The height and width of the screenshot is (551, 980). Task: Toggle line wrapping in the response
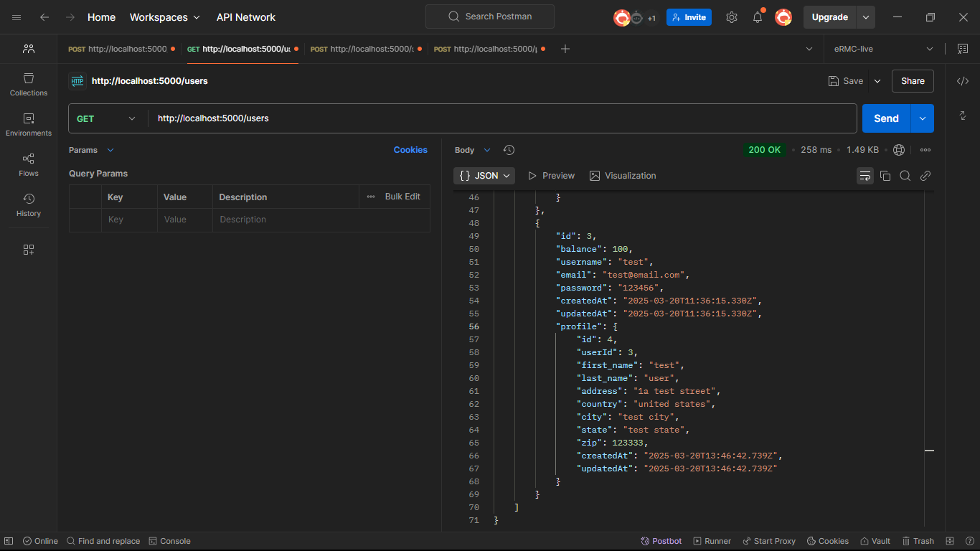(865, 176)
